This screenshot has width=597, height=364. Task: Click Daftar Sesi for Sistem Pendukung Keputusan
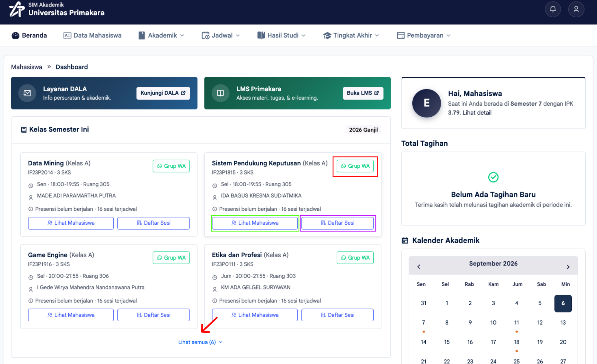(337, 223)
